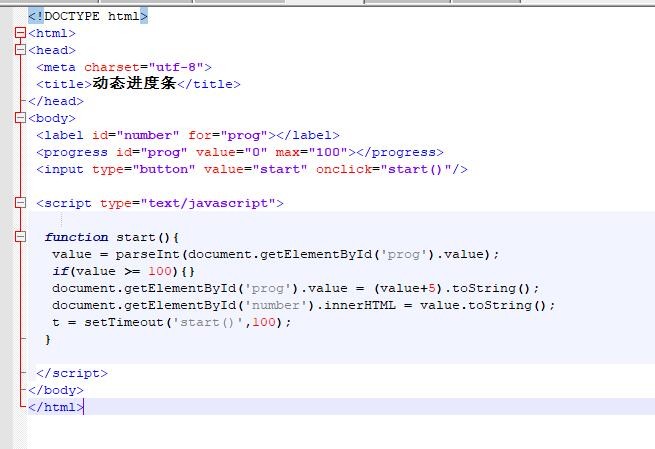Click the input type="button" line
The width and height of the screenshot is (655, 449).
click(x=251, y=170)
